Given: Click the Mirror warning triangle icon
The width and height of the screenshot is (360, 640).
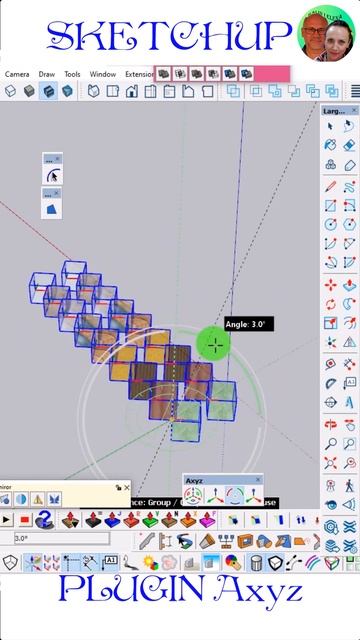Looking at the screenshot, I should [38, 499].
